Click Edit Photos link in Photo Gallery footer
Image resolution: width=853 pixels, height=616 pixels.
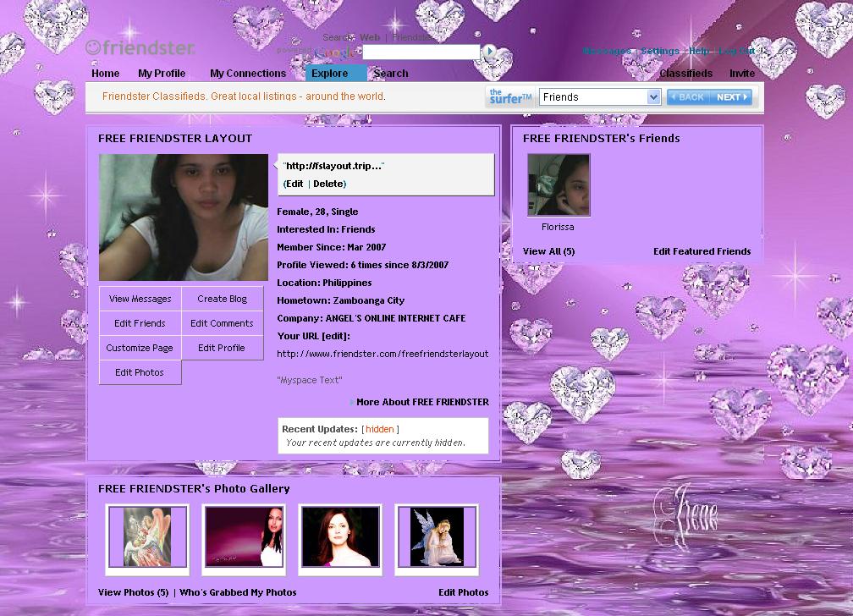click(464, 592)
